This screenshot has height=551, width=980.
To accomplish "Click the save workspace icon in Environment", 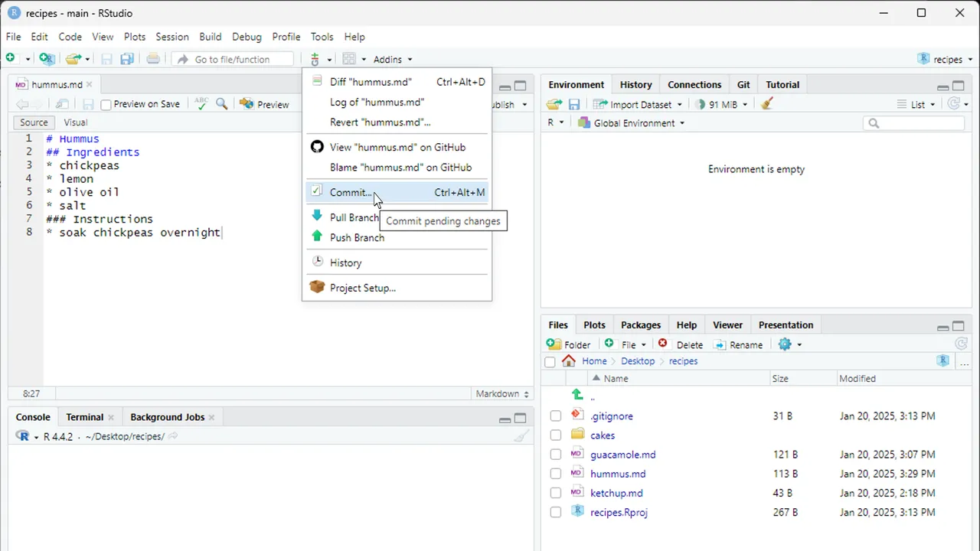I will coord(573,104).
